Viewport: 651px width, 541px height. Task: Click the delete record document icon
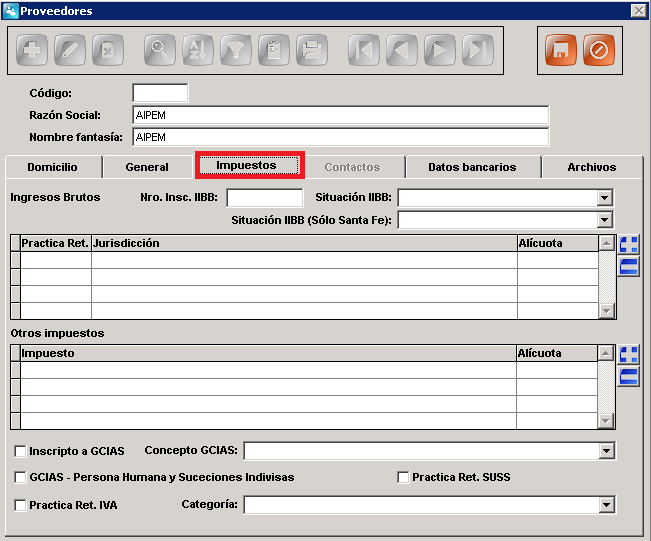click(x=108, y=50)
